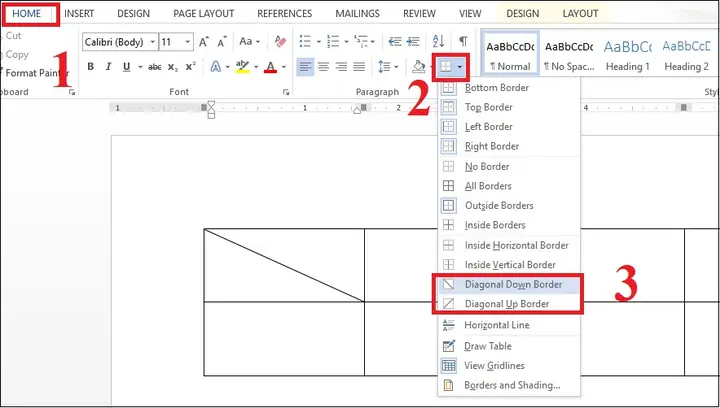Increase paragraph indent

click(x=413, y=42)
